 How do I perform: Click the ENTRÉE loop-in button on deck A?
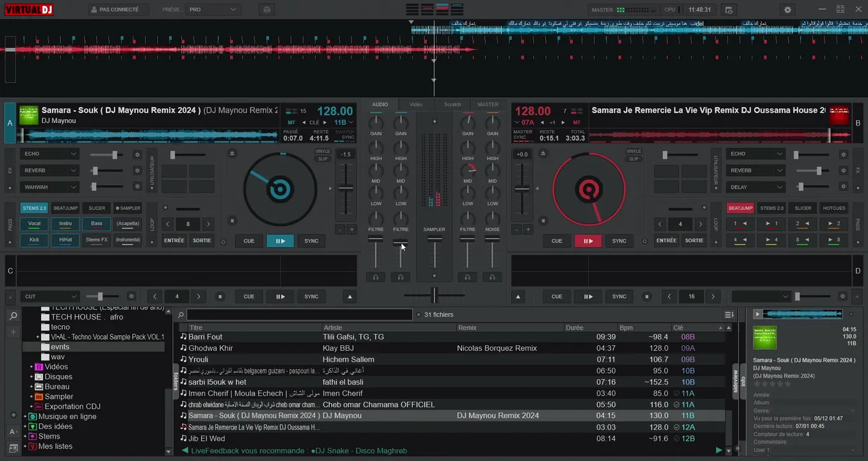click(x=174, y=241)
